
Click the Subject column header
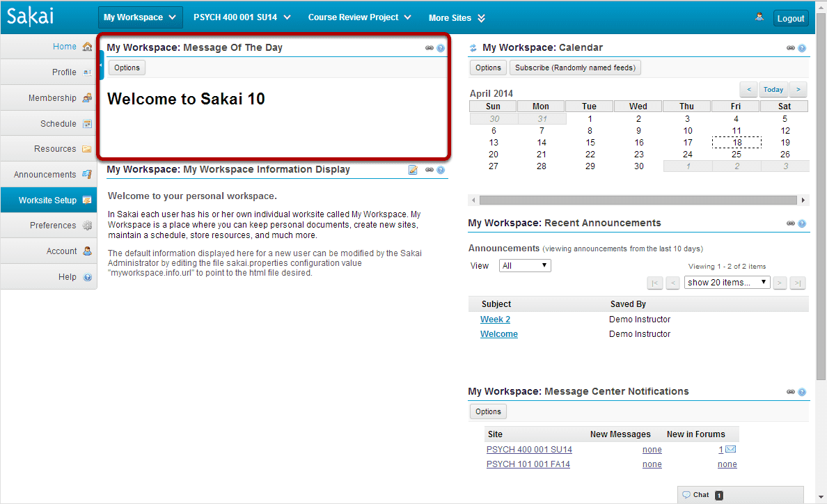click(x=496, y=304)
